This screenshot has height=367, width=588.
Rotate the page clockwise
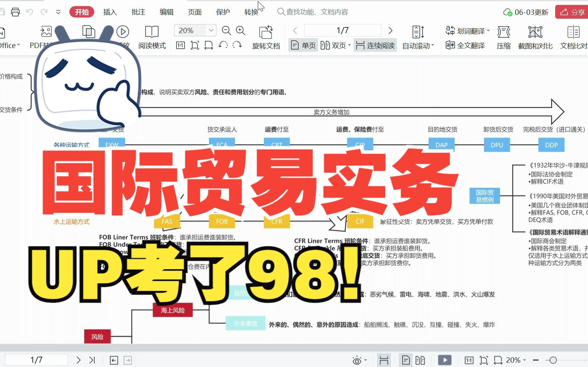point(237,45)
